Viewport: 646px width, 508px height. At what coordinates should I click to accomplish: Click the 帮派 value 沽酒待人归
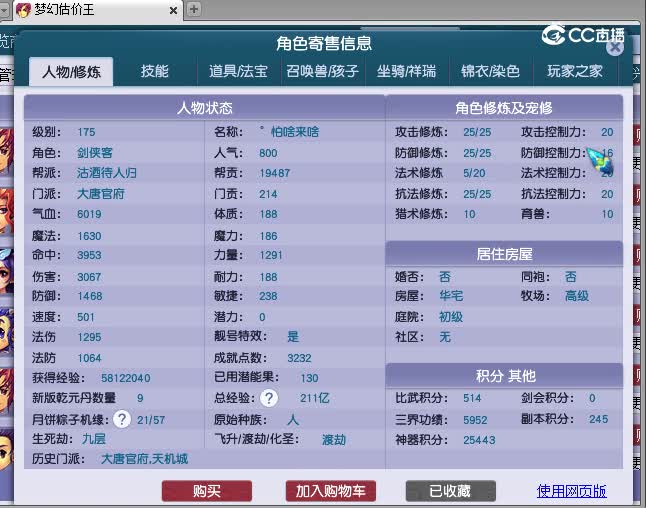[x=107, y=172]
